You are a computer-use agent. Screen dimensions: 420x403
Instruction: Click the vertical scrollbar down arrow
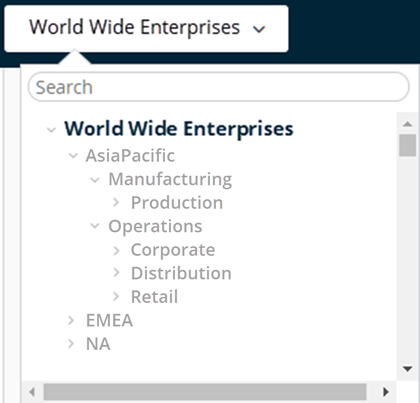[x=407, y=369]
